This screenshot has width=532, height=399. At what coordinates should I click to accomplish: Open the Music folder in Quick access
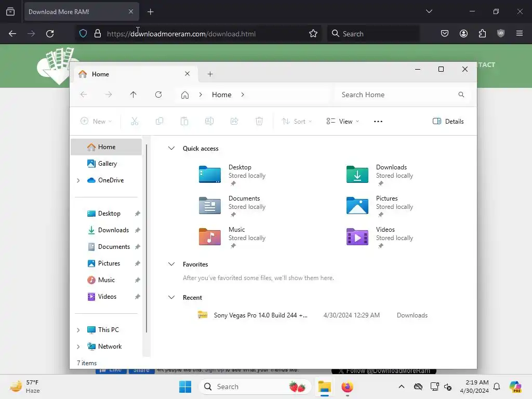[x=232, y=237]
